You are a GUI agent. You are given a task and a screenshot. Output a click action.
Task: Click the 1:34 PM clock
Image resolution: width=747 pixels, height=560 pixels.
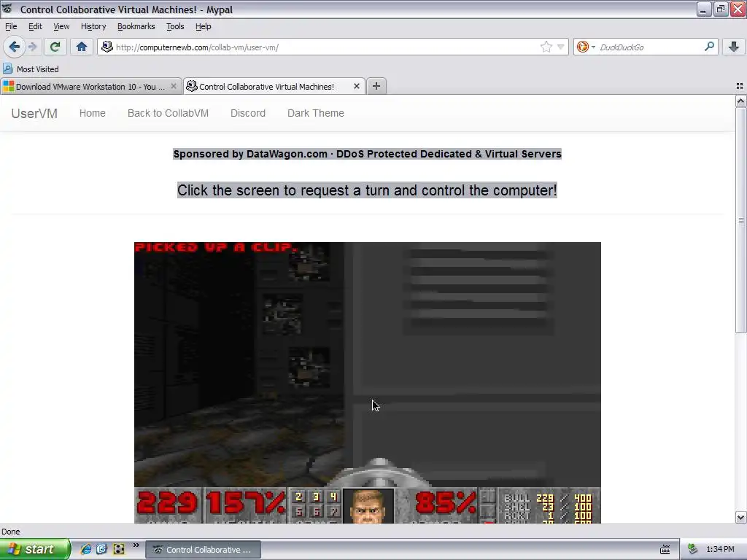tap(720, 550)
